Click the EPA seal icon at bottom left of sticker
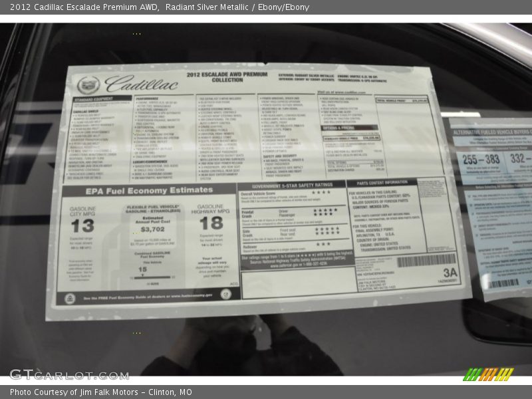The image size is (532, 399). click(70, 299)
